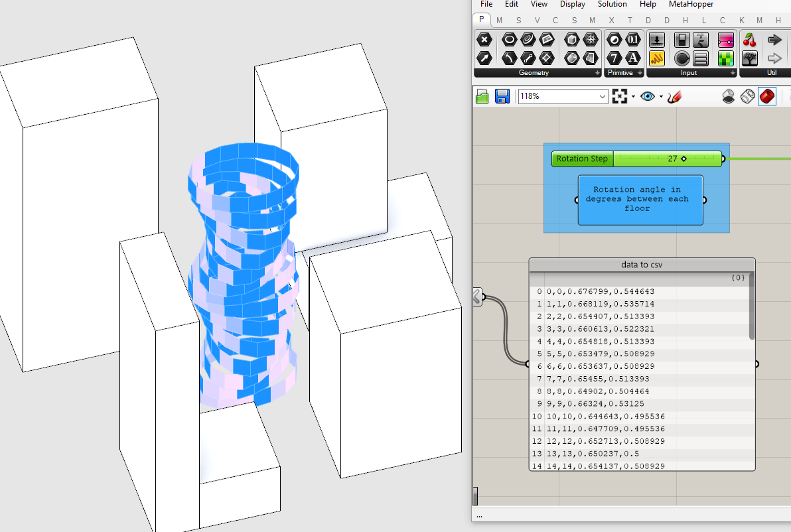Open the named views eye dropdown arrow

click(x=661, y=97)
